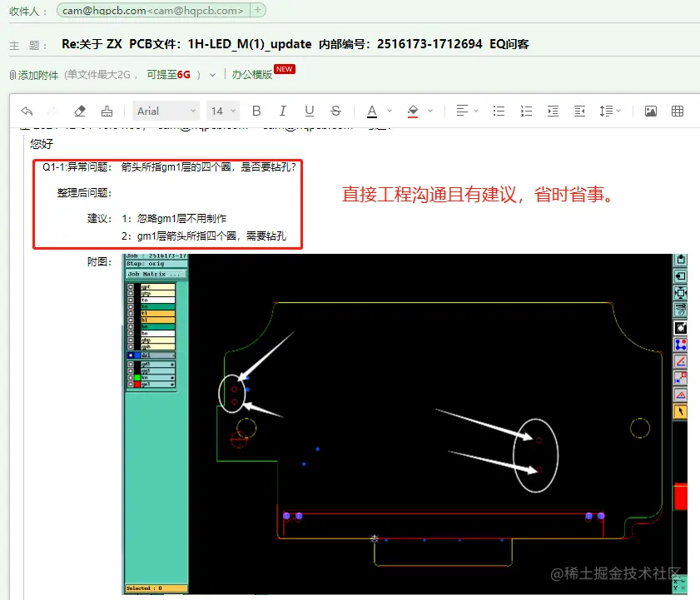Select the gg1 layer row in CAM panel
The image size is (700, 600).
[x=157, y=371]
